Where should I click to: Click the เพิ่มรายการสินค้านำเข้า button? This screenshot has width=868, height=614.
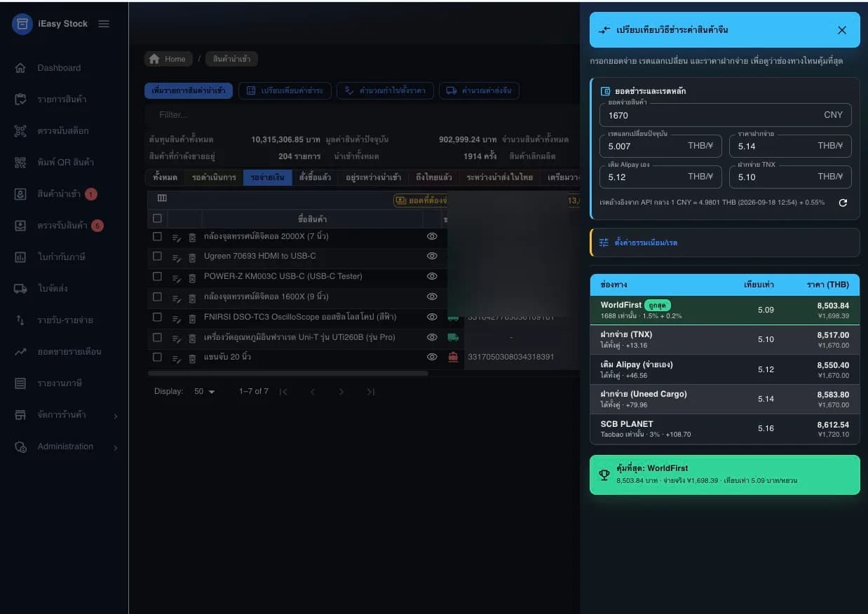(189, 91)
